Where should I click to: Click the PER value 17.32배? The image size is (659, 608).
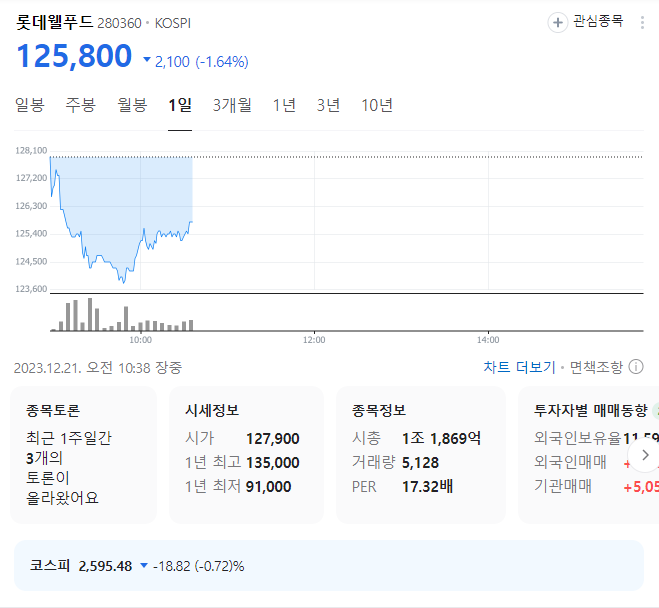coord(427,487)
